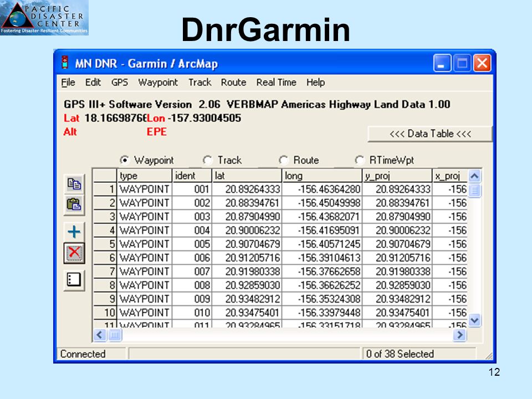The width and height of the screenshot is (532, 399).
Task: Click the 'y_proj' column header
Action: click(397, 176)
